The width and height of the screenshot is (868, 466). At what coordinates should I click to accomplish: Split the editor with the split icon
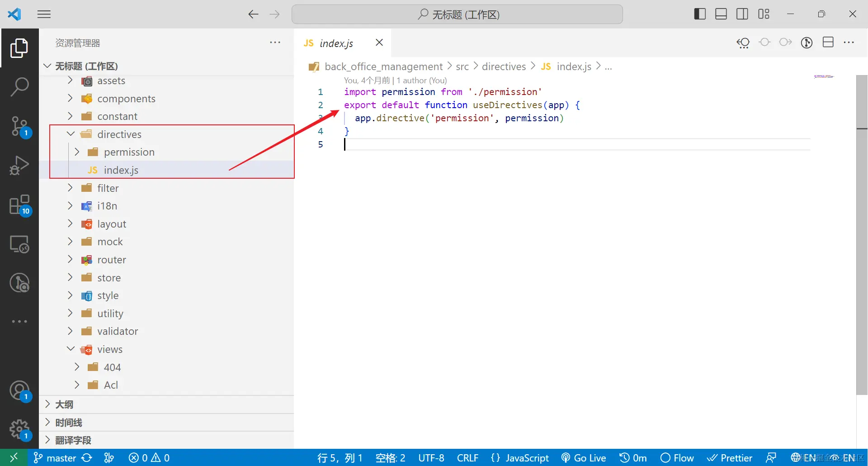(x=828, y=43)
